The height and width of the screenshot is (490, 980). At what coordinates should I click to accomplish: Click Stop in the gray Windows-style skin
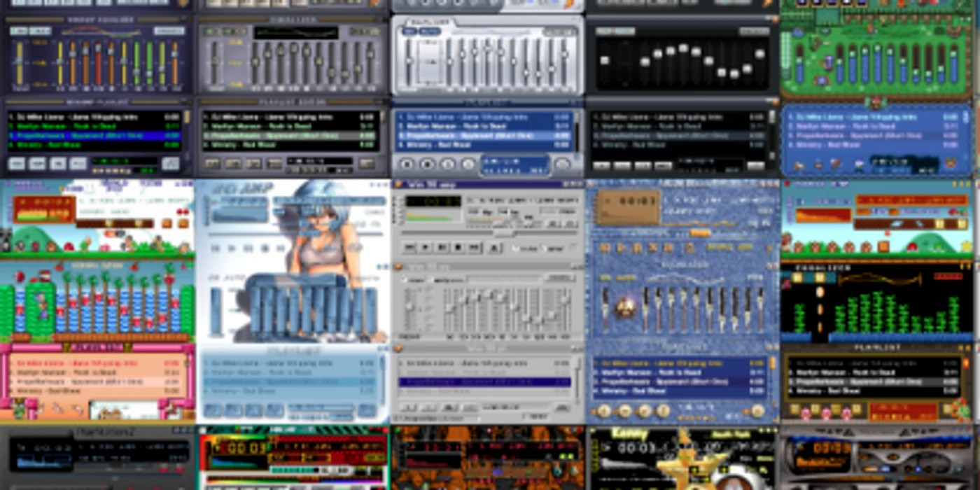(458, 247)
